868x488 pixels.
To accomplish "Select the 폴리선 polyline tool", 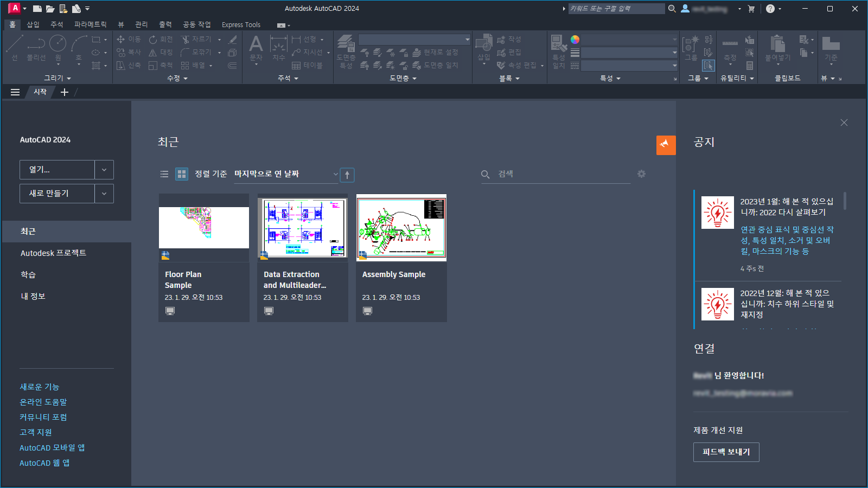I will click(x=36, y=48).
